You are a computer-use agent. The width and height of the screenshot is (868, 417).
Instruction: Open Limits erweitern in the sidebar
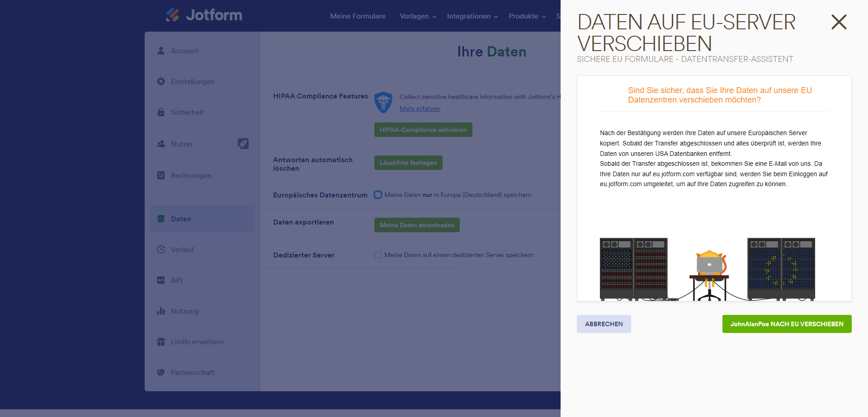pyautogui.click(x=203, y=342)
